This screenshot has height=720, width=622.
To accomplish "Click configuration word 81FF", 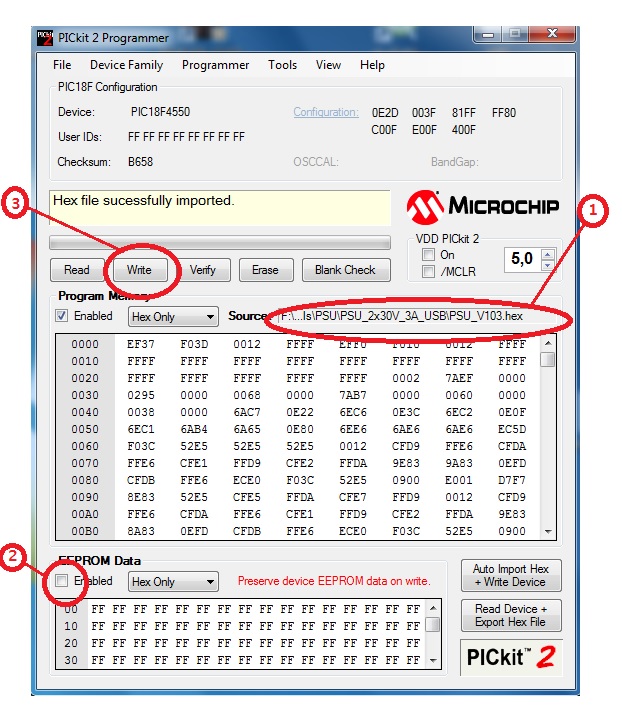I will (464, 113).
